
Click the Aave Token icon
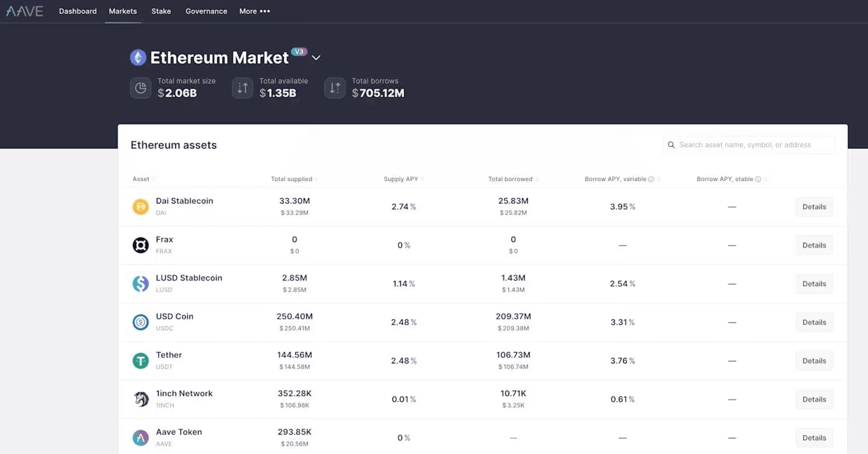(x=141, y=438)
